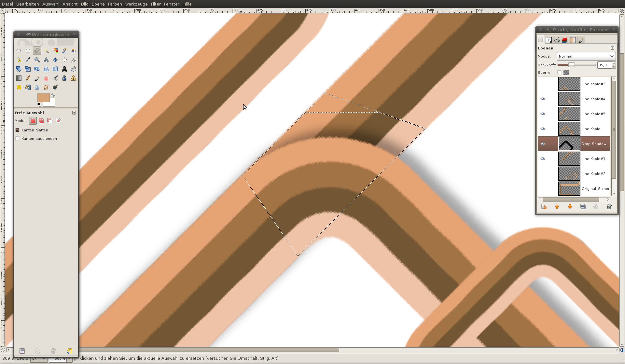Viewport: 625px width, 364px height.
Task: Select the Ellipse Select tool
Action: [x=28, y=51]
